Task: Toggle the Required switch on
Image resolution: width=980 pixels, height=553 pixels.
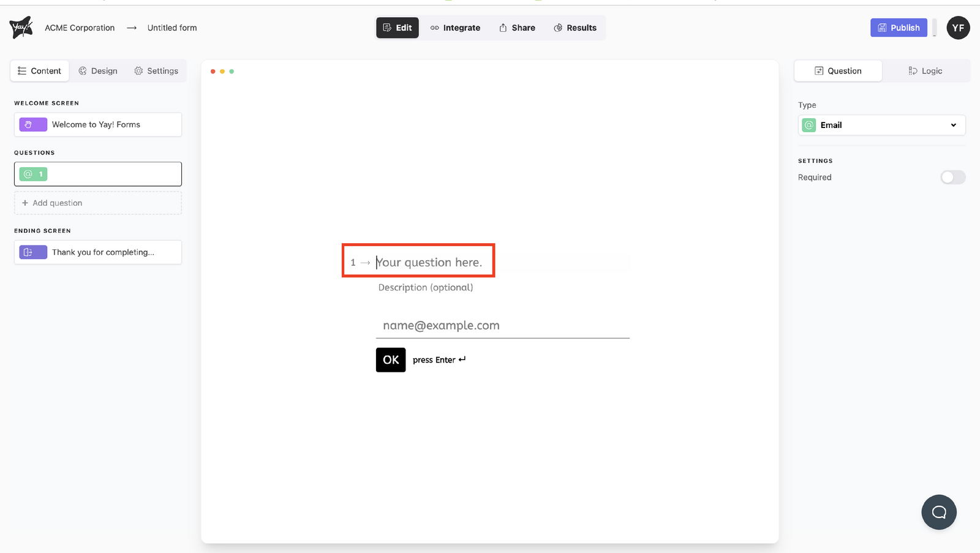Action: click(952, 177)
